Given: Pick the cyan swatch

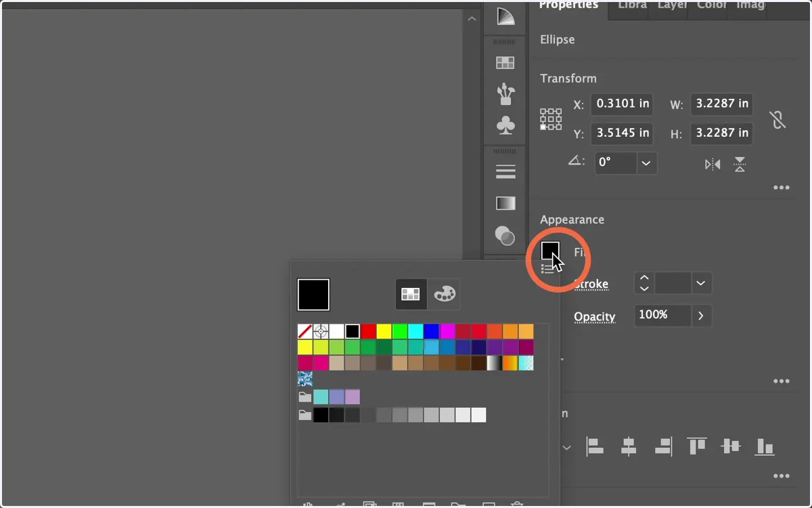Looking at the screenshot, I should tap(415, 331).
